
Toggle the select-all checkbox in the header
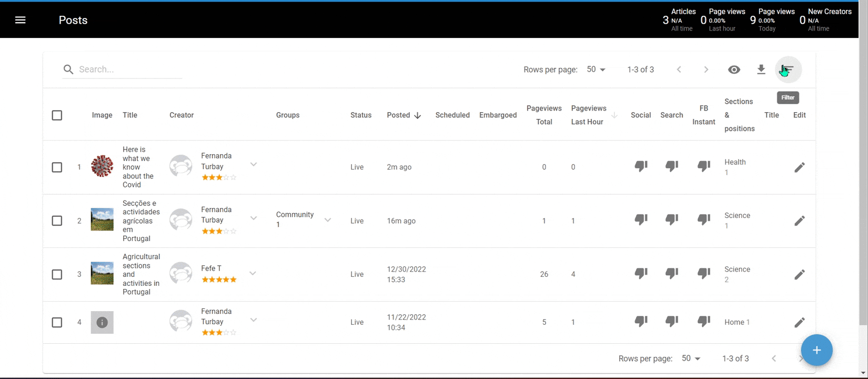(x=57, y=115)
